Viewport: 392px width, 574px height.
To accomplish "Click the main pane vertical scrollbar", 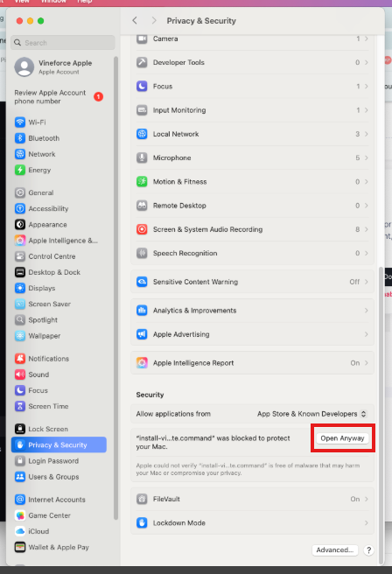I will tap(381, 414).
